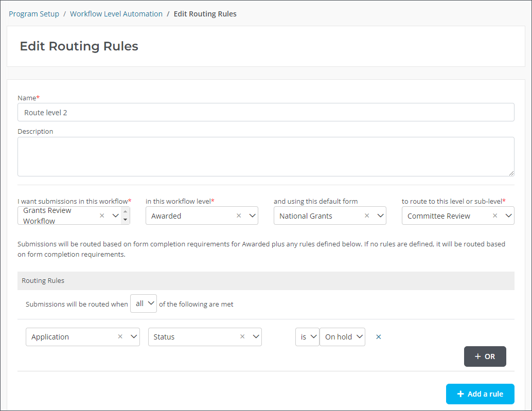532x411 pixels.
Task: Open the 'all' match condition dropdown
Action: 144,303
